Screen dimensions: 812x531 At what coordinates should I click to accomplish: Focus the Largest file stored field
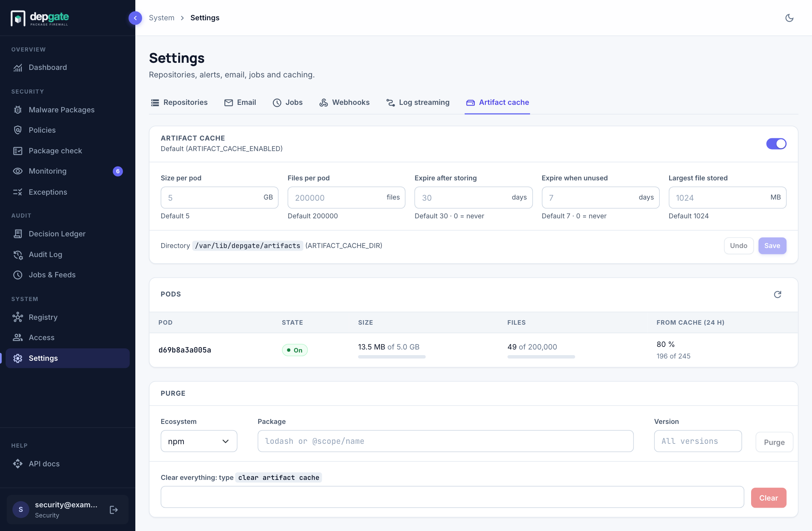click(x=727, y=198)
